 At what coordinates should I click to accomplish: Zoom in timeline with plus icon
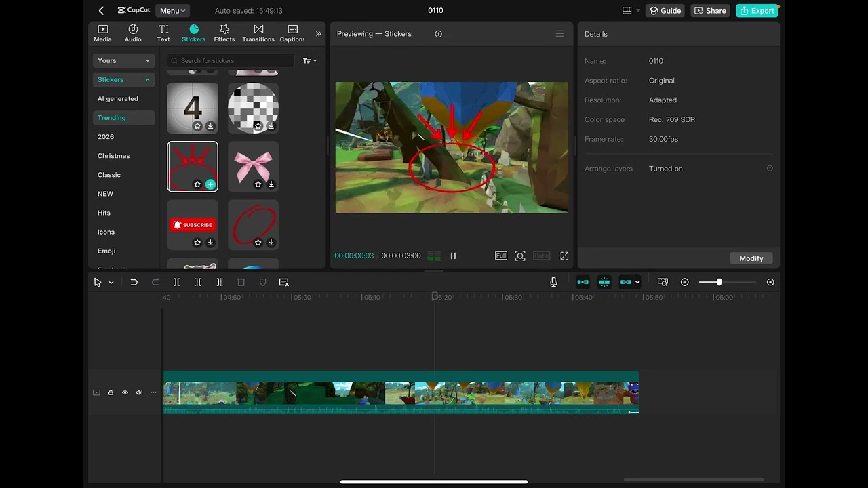tap(770, 283)
